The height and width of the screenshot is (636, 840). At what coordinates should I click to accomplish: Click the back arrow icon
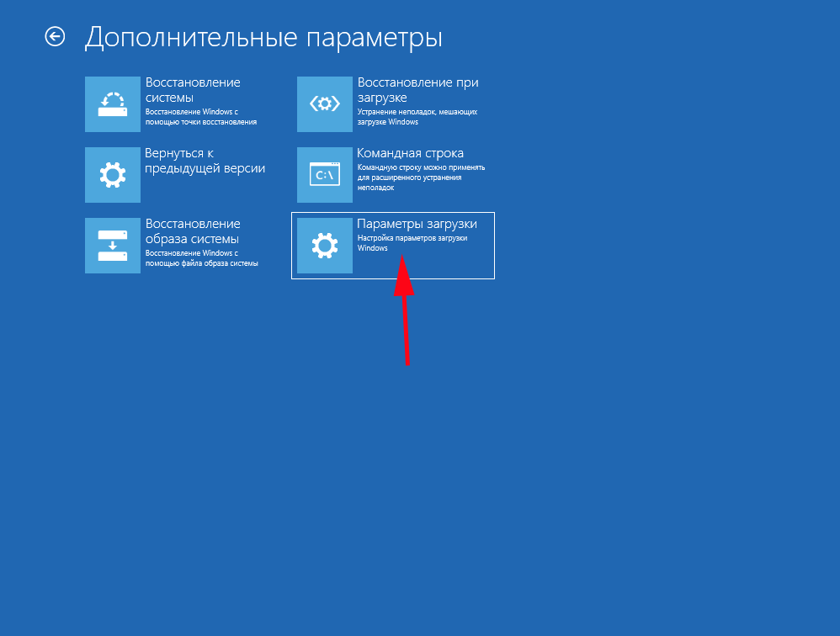pos(55,37)
